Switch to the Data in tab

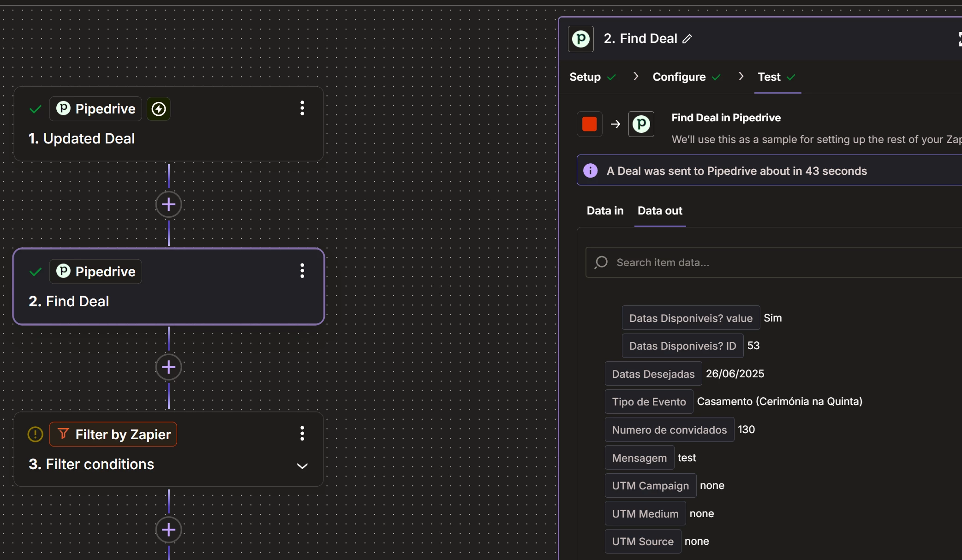tap(605, 211)
